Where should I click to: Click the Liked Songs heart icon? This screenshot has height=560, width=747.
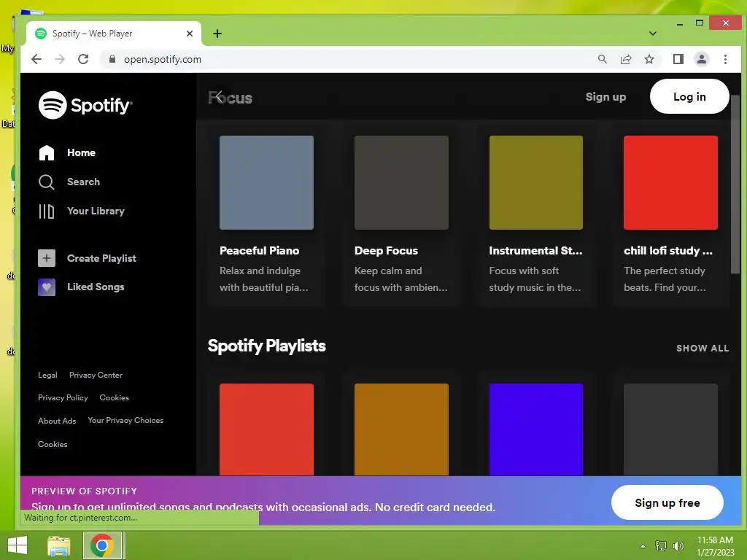(47, 287)
